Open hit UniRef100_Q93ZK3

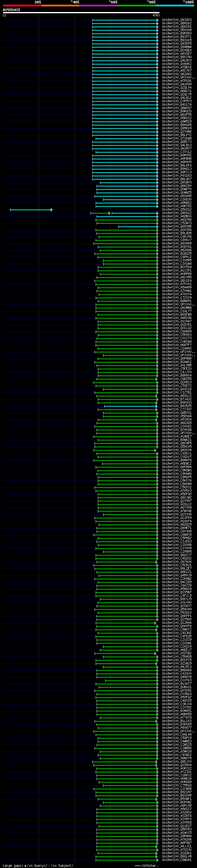[176, 20]
